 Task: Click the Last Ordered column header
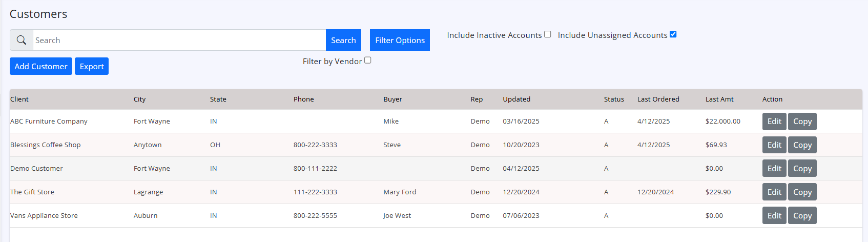(658, 99)
